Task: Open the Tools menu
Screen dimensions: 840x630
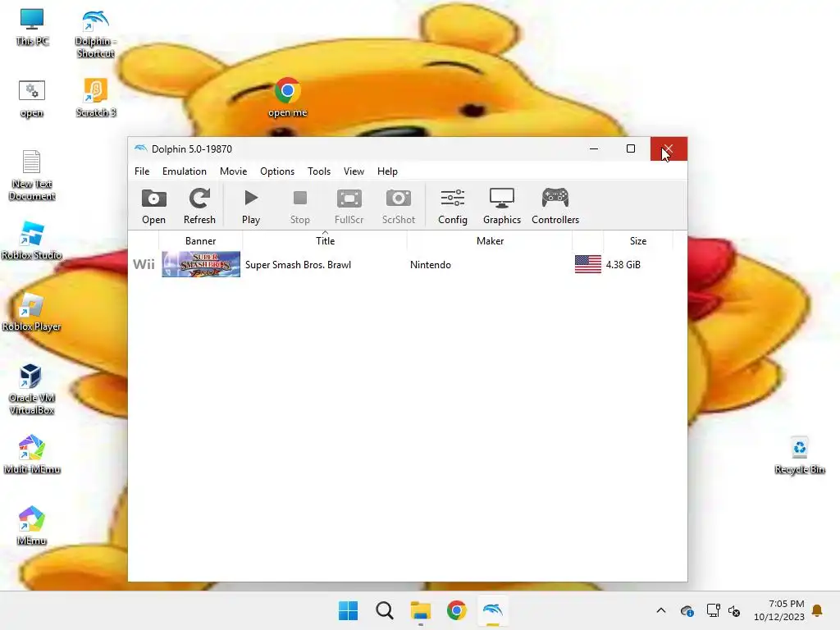Action: 319,171
